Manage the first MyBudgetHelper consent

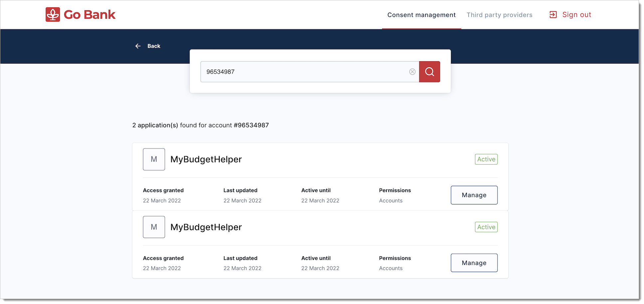(474, 195)
